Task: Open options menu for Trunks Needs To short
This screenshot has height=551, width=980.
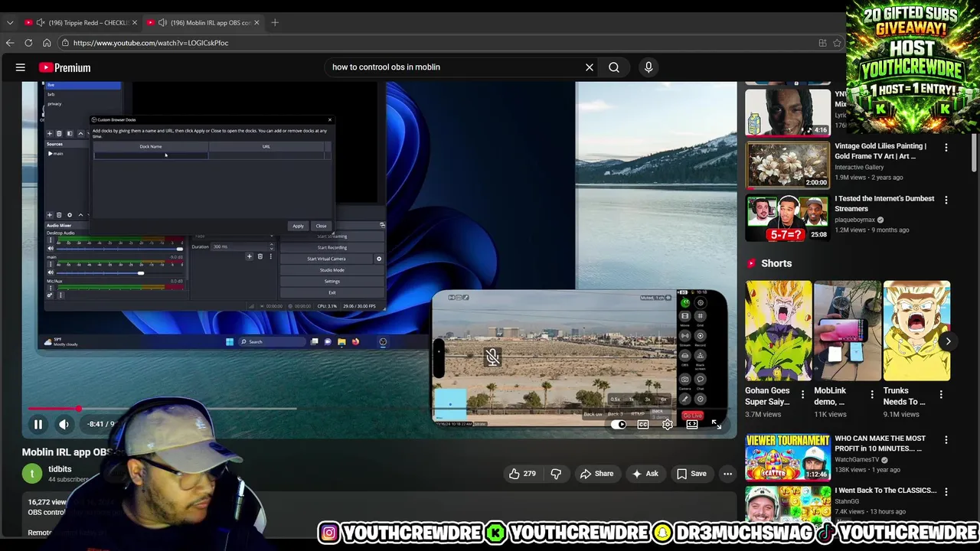Action: (x=941, y=395)
